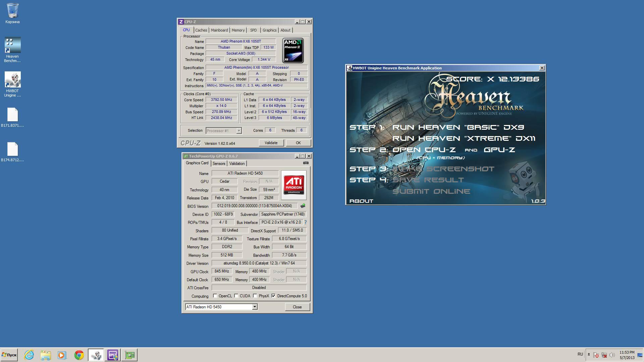644x362 pixels.
Task: Click Save Result in Heaven app
Action: pyautogui.click(x=428, y=180)
